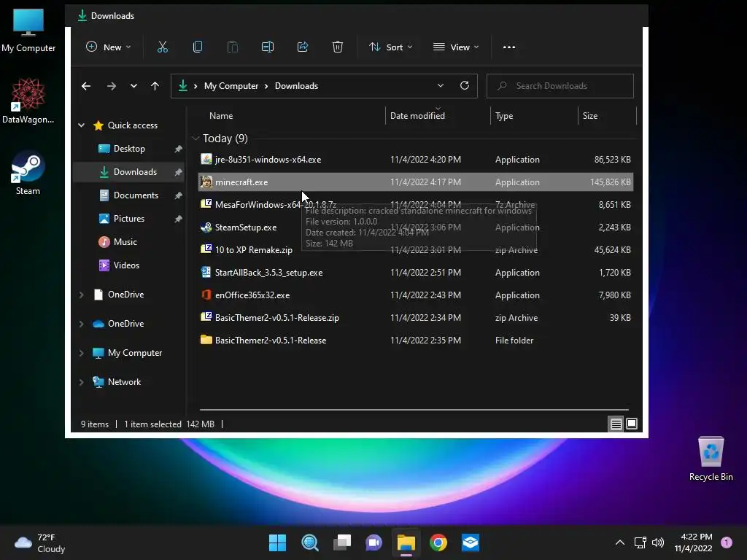Open the View dropdown
The height and width of the screenshot is (560, 747).
tap(456, 47)
